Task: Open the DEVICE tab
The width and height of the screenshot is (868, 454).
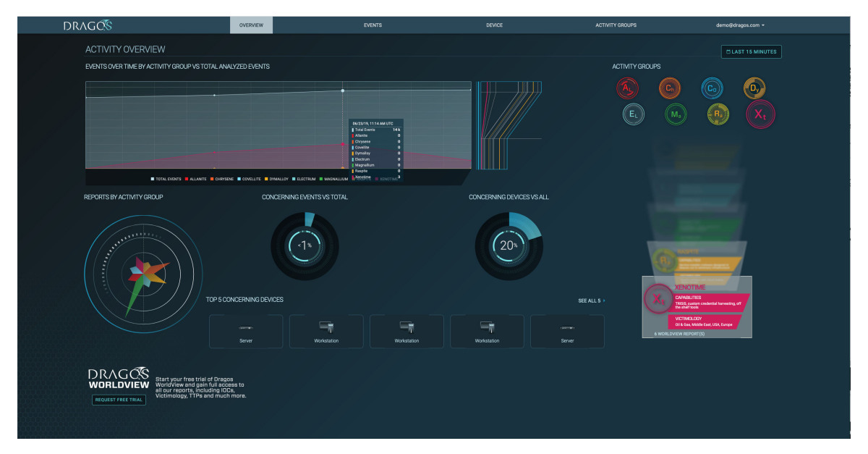Action: (x=494, y=24)
